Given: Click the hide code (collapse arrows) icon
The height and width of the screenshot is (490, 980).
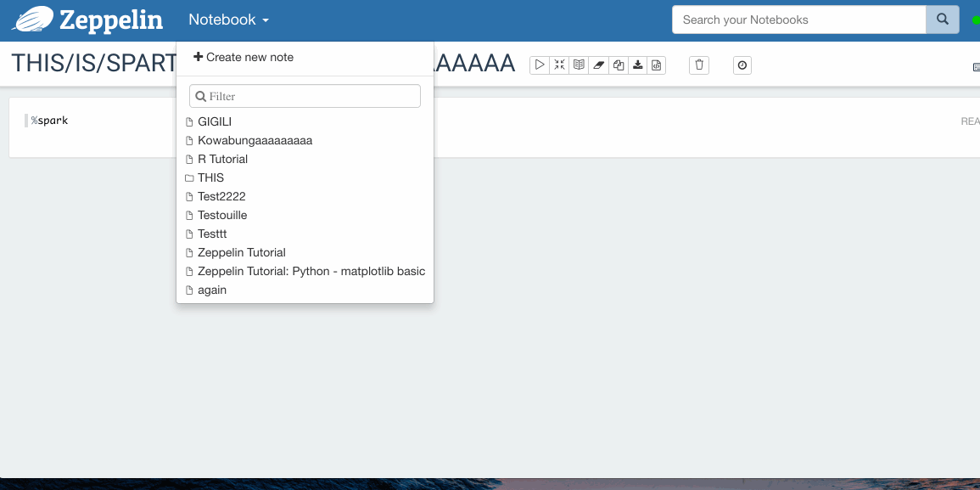Looking at the screenshot, I should click(559, 65).
